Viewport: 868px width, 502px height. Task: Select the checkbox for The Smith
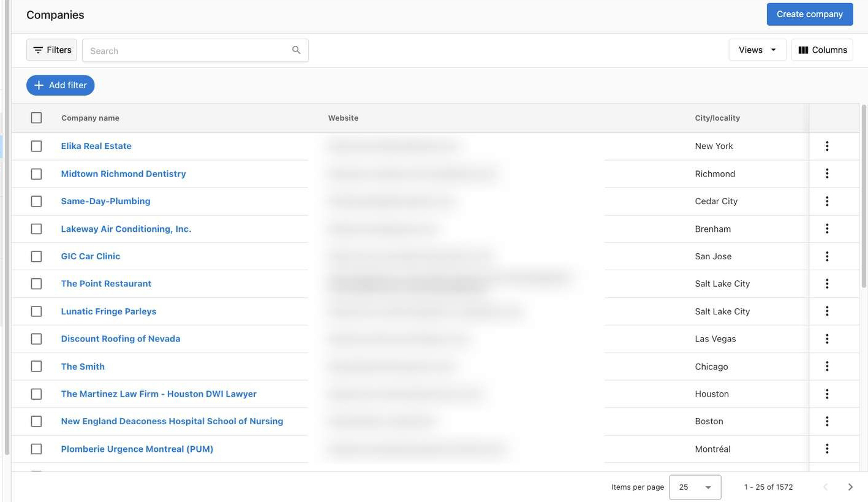pyautogui.click(x=36, y=367)
